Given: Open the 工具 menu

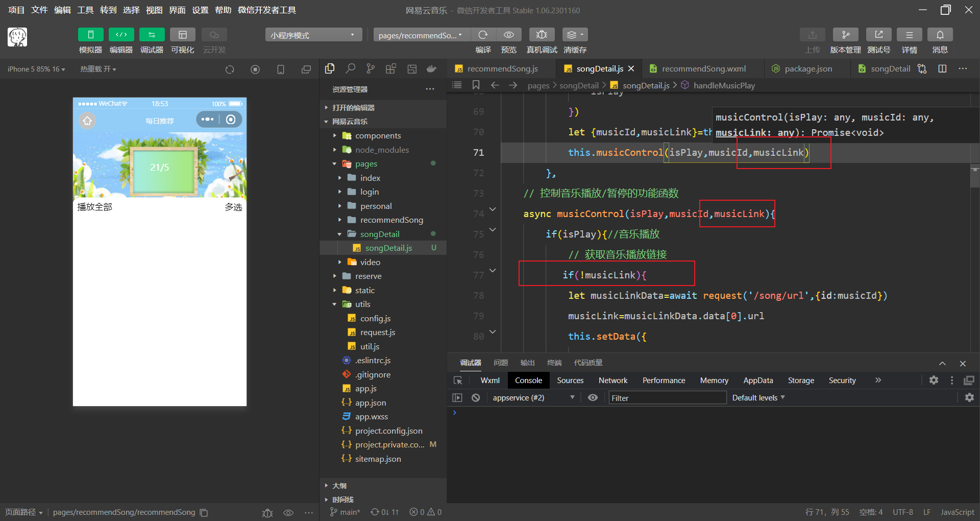Looking at the screenshot, I should (x=85, y=10).
